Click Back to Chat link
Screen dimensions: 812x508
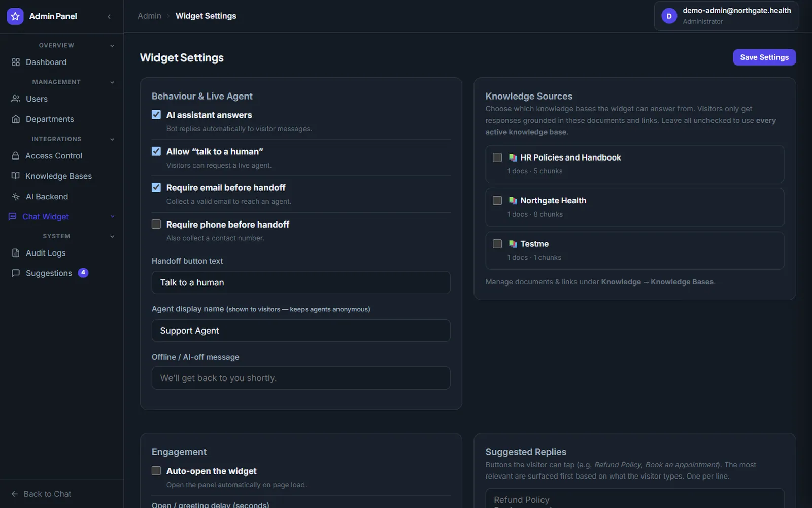point(42,494)
